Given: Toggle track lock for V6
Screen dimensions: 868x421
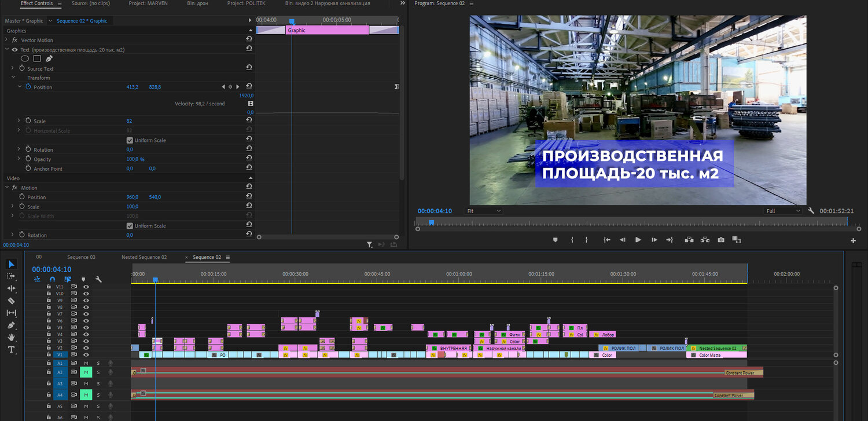Looking at the screenshot, I should [x=49, y=321].
